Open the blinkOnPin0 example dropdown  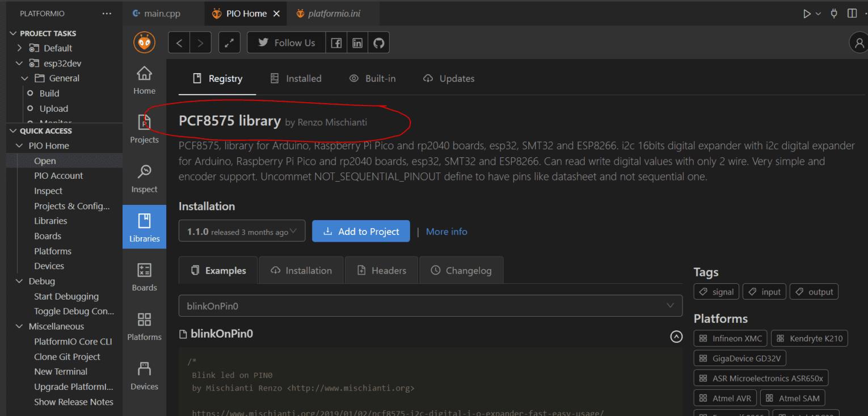point(430,306)
